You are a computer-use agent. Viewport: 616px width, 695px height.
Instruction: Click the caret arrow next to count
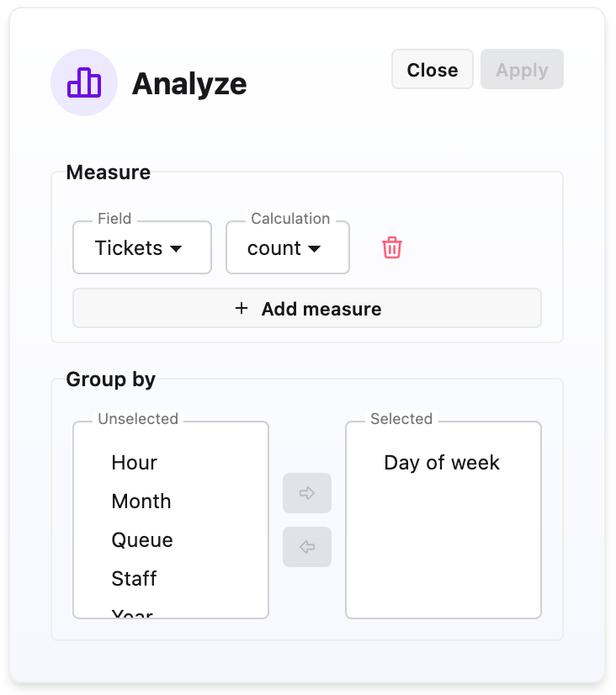tap(314, 249)
